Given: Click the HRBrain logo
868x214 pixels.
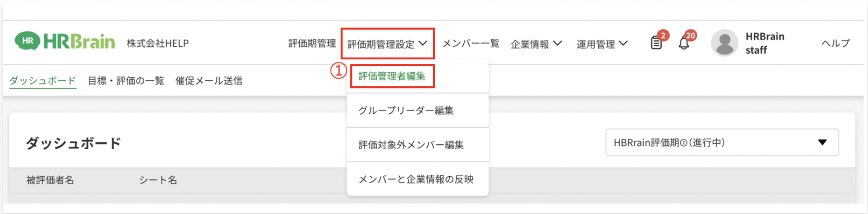Looking at the screenshot, I should click(x=65, y=42).
